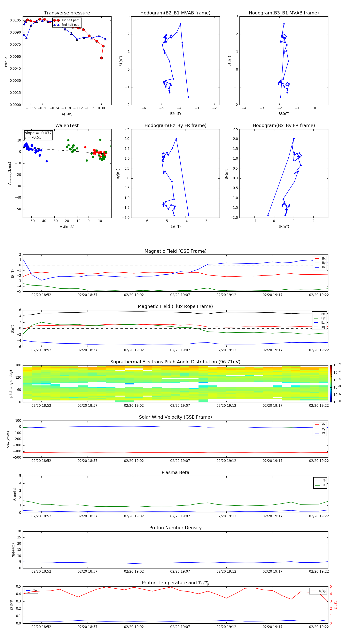
Task: Select "Bz'" in the Flux Rope legend
Action: pyautogui.click(x=320, y=323)
